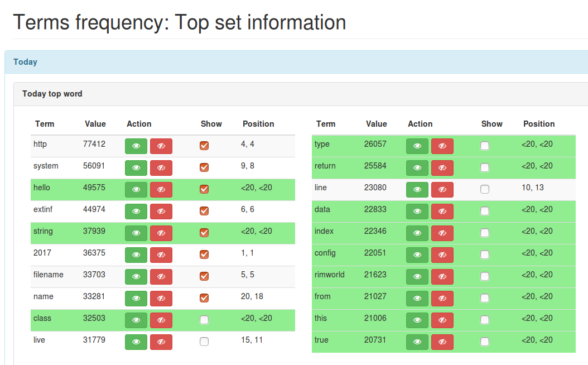Uncheck the Show checkbox for http

click(204, 146)
